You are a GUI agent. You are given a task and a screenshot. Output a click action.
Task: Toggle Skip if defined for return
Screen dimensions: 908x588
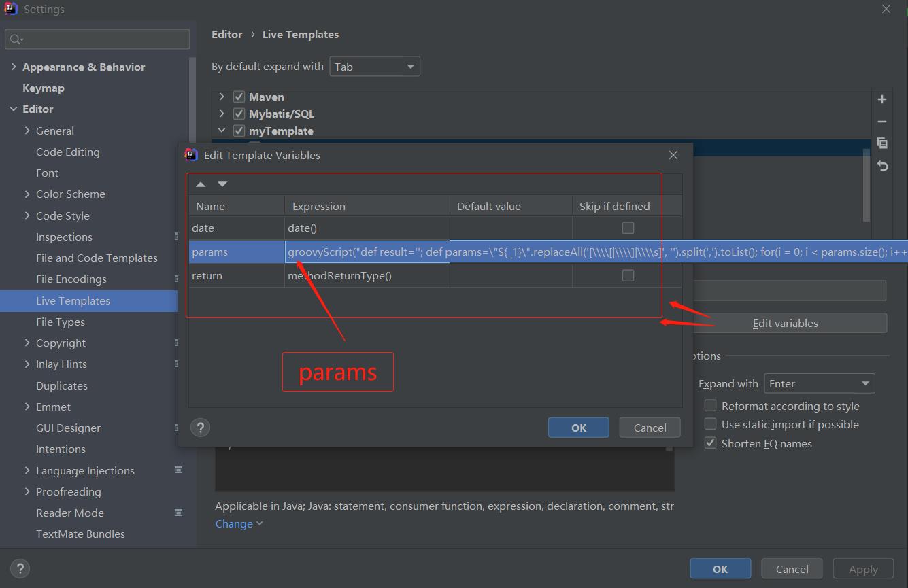tap(628, 275)
